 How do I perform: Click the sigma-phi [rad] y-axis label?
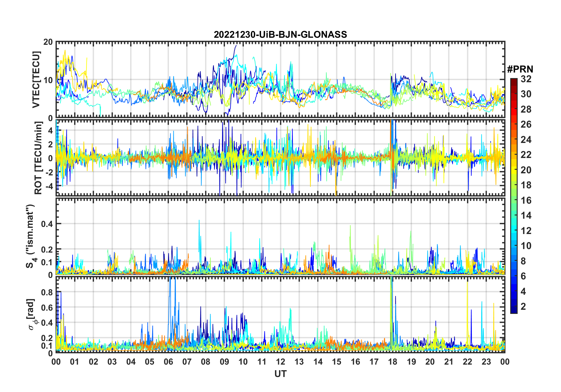click(32, 314)
